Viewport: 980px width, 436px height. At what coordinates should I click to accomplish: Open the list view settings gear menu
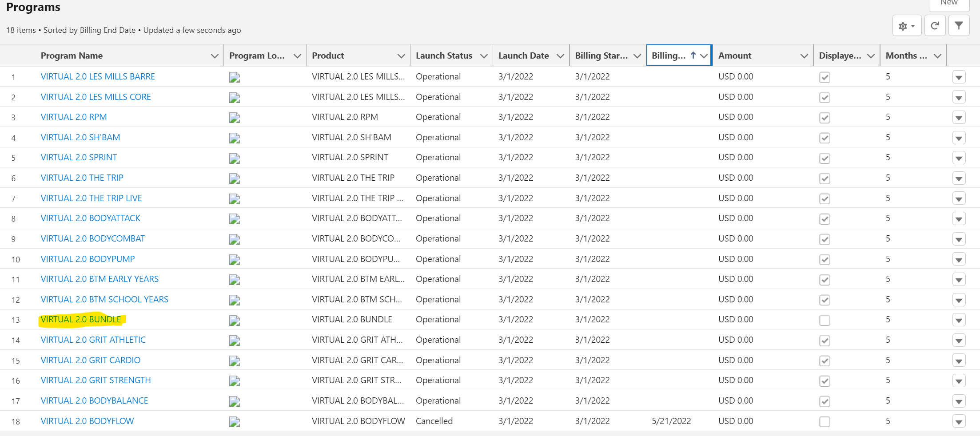tap(907, 26)
